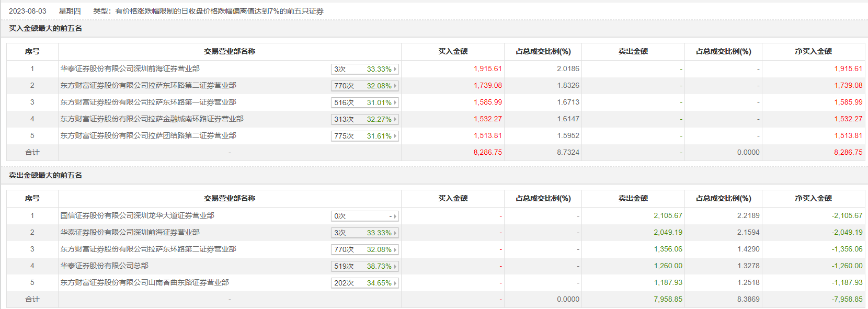868x309 pixels.
Task: Expand the 313次 32.27% stats box
Action: 365,119
